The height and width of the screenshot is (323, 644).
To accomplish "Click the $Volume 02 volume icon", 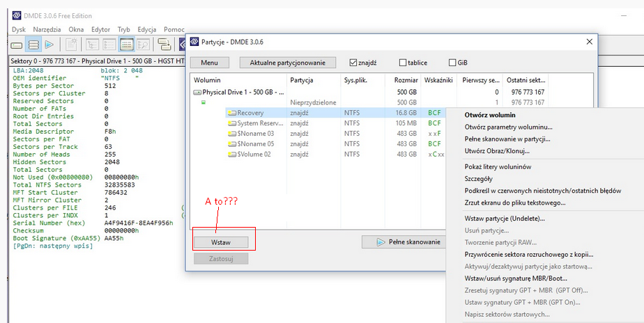I will [x=233, y=155].
